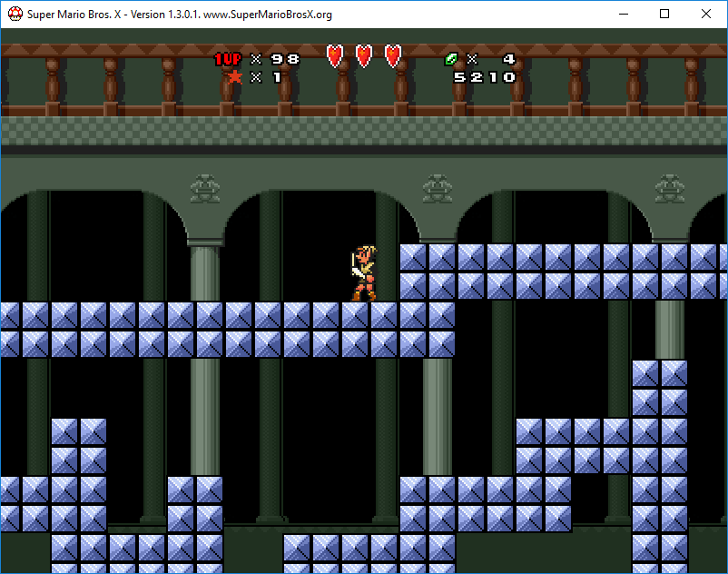Click the left heart health icon
Screen dimensions: 728x574
click(335, 56)
